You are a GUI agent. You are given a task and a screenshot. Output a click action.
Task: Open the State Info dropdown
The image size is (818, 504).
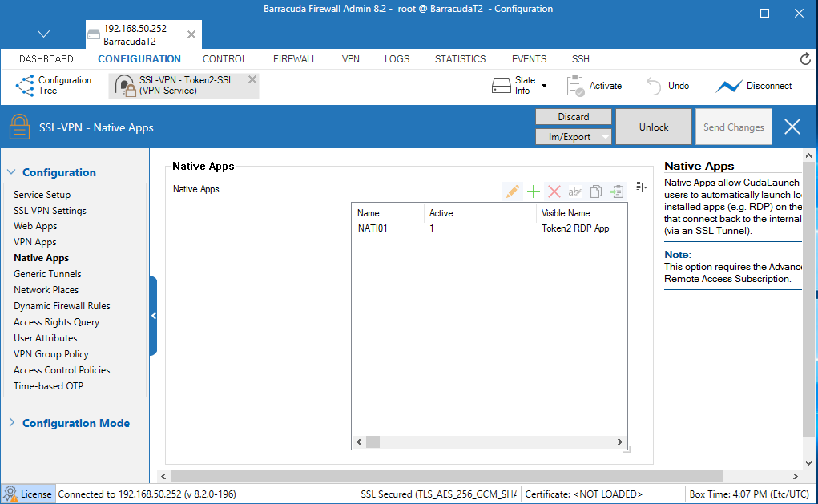coord(520,85)
